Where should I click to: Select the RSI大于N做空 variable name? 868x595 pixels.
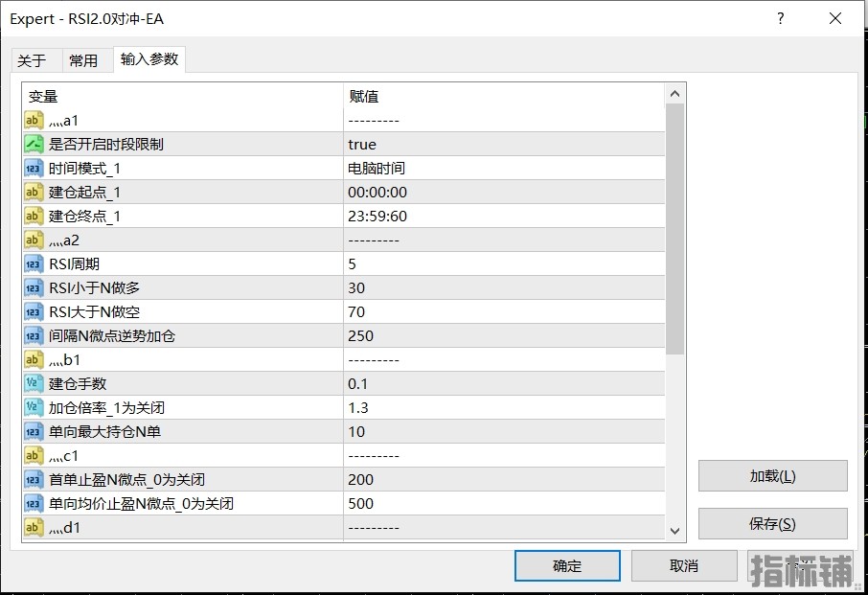[94, 311]
